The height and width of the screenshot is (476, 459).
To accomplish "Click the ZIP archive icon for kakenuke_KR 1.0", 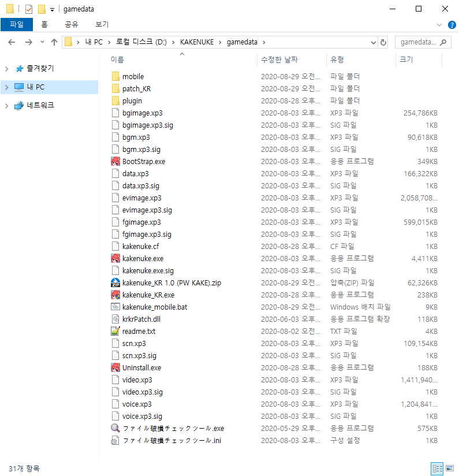I will [x=115, y=282].
